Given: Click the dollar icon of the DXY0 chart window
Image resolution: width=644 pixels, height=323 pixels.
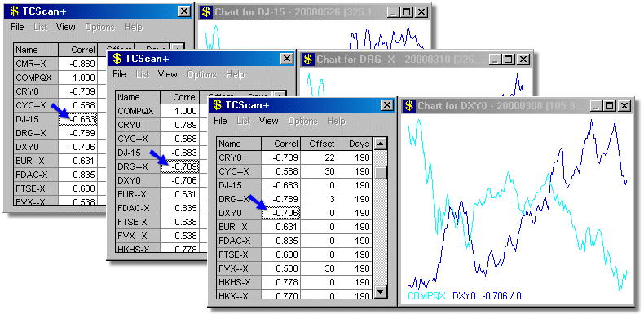Looking at the screenshot, I should tap(408, 106).
